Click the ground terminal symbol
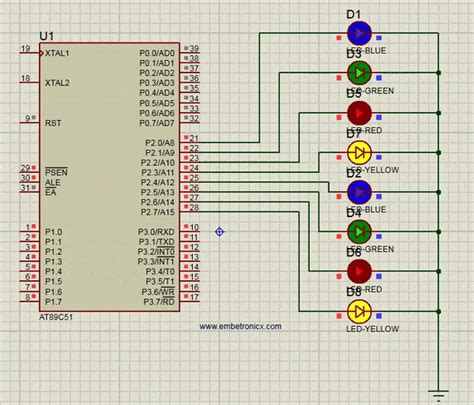This screenshot has width=474, height=405. pos(438,395)
